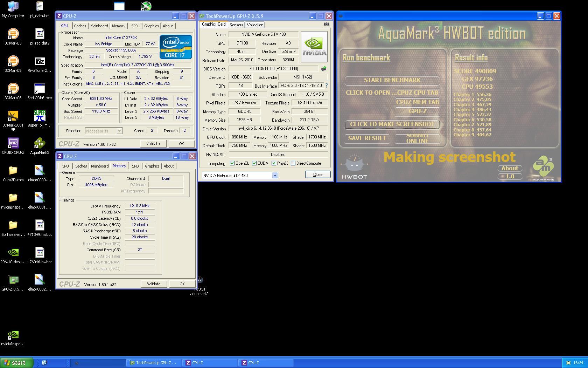588x368 pixels.
Task: Open RivaTuner 7z archive icon
Action: [40, 64]
